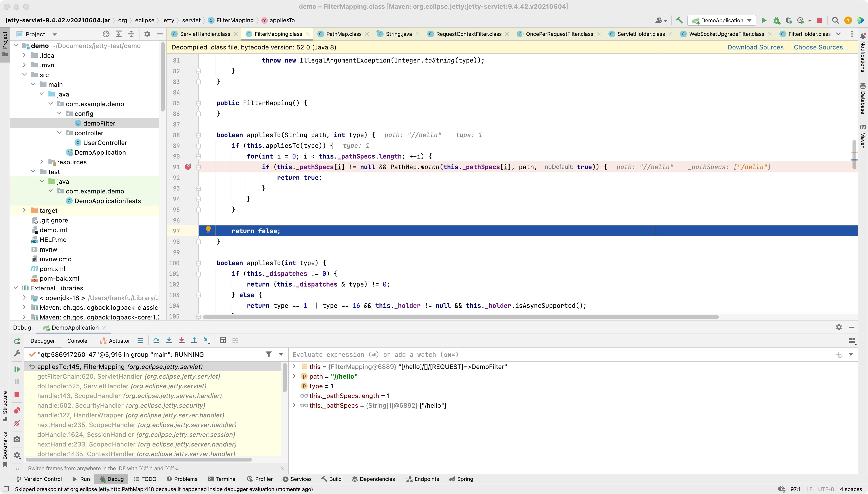Rerun DemoApplication in the Debug panel
The height and width of the screenshot is (494, 868).
pos(17,341)
